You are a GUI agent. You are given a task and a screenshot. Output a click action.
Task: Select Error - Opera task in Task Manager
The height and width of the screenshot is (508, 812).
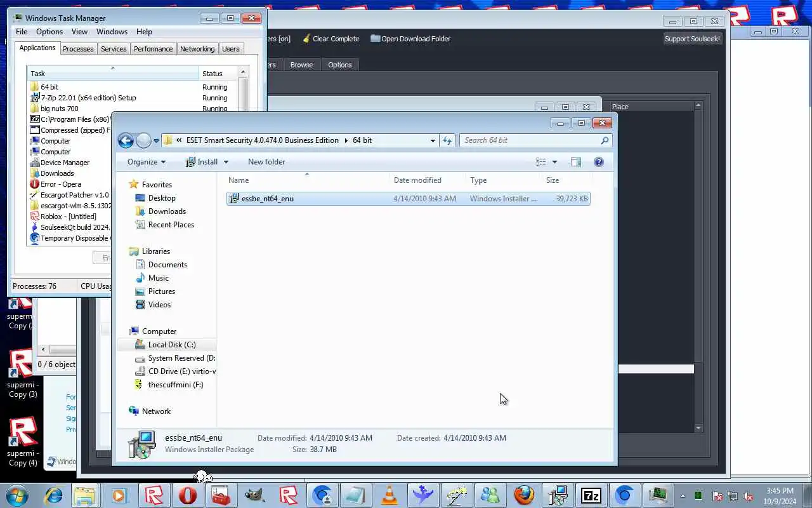tap(61, 184)
